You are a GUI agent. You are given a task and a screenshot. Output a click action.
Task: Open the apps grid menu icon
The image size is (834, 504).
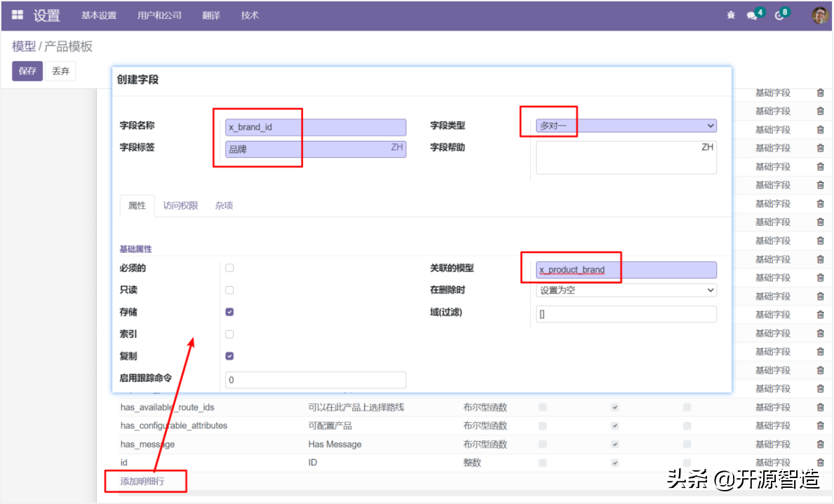pyautogui.click(x=18, y=15)
